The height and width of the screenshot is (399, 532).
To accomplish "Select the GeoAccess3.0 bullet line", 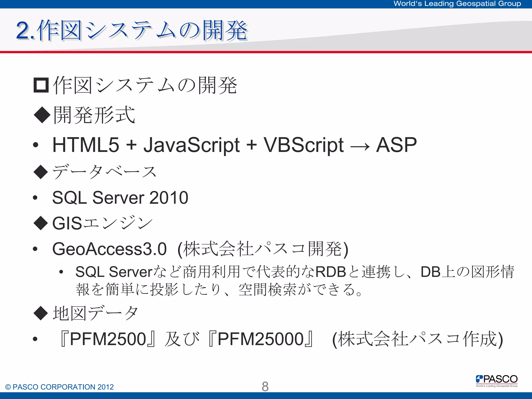I will pyautogui.click(x=200, y=249).
